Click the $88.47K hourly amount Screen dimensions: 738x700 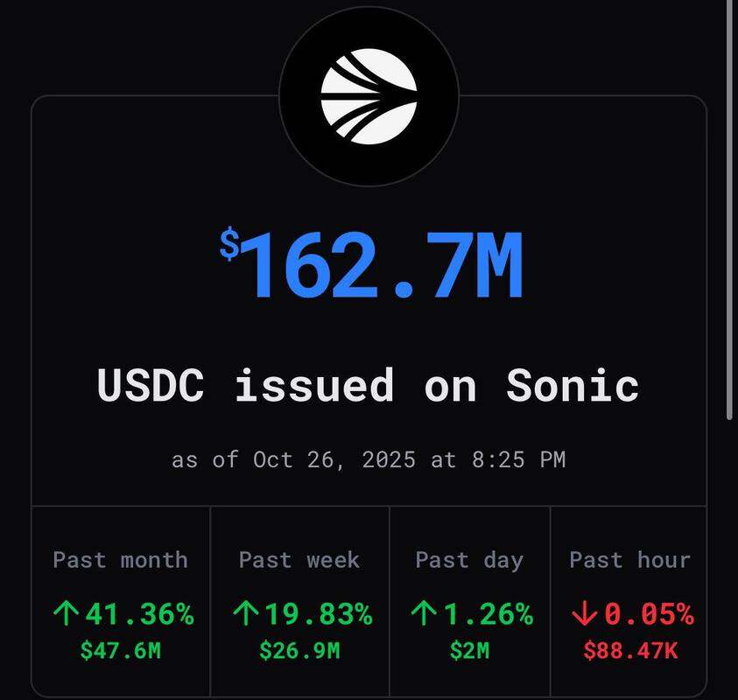coord(630,650)
